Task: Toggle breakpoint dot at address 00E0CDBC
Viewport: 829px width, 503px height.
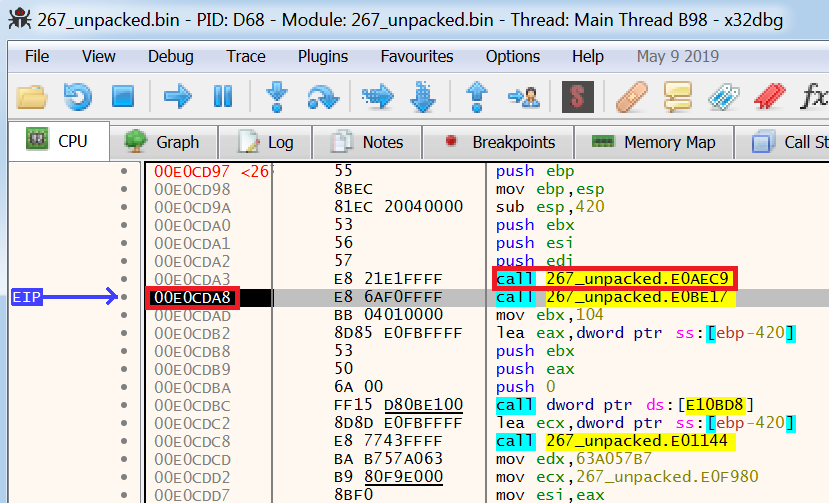Action: (x=124, y=405)
